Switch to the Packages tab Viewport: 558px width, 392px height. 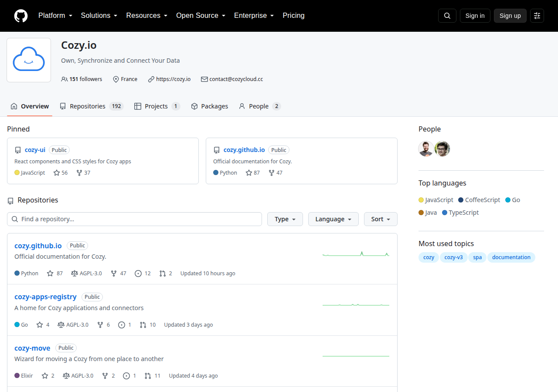210,106
